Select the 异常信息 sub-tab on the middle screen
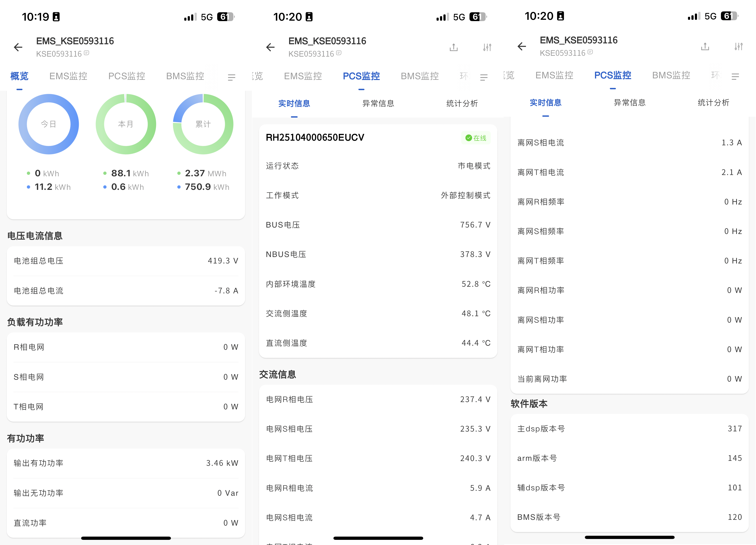The image size is (756, 545). (x=378, y=104)
